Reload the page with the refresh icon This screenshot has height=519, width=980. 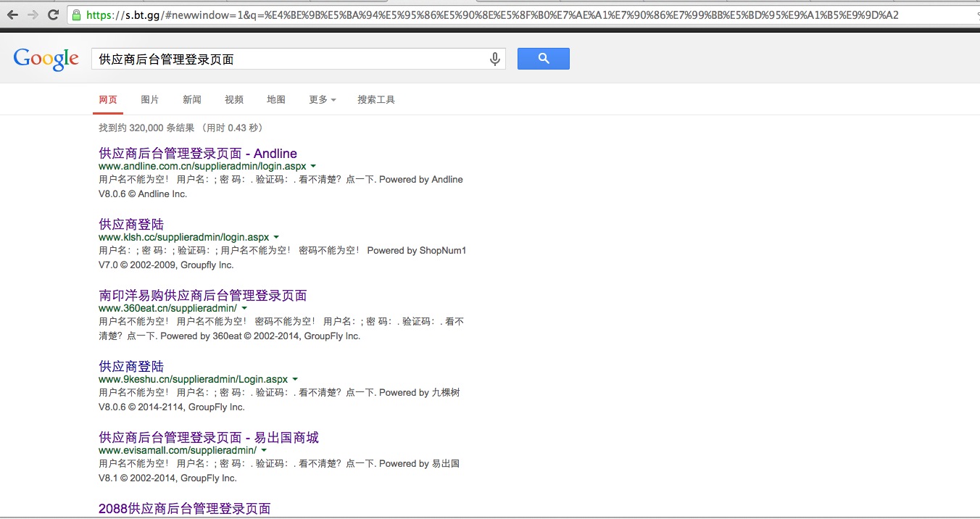(53, 14)
